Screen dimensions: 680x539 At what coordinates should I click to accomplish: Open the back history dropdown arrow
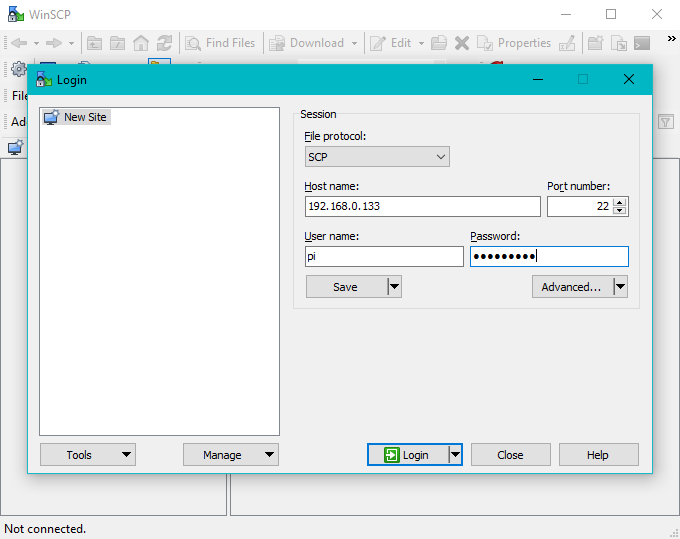click(x=36, y=43)
